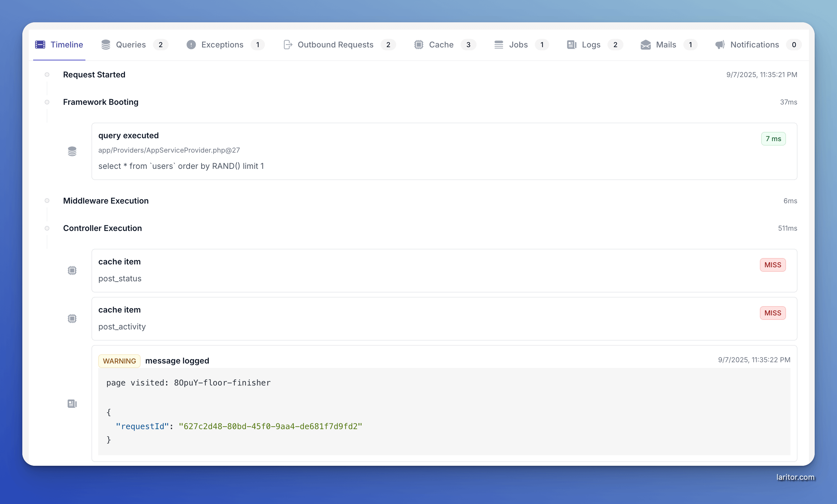This screenshot has height=504, width=837.
Task: Click the Mails envelope icon
Action: pyautogui.click(x=645, y=45)
